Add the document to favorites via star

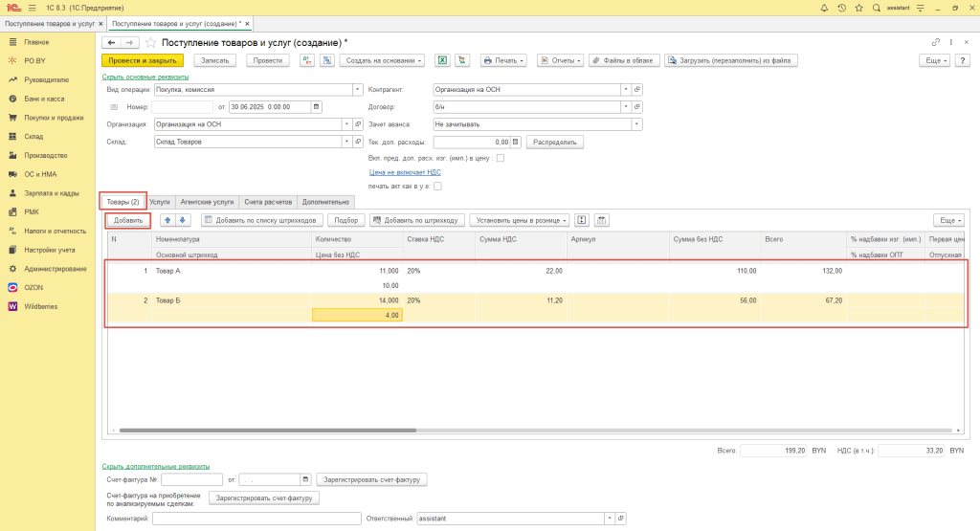pyautogui.click(x=150, y=42)
